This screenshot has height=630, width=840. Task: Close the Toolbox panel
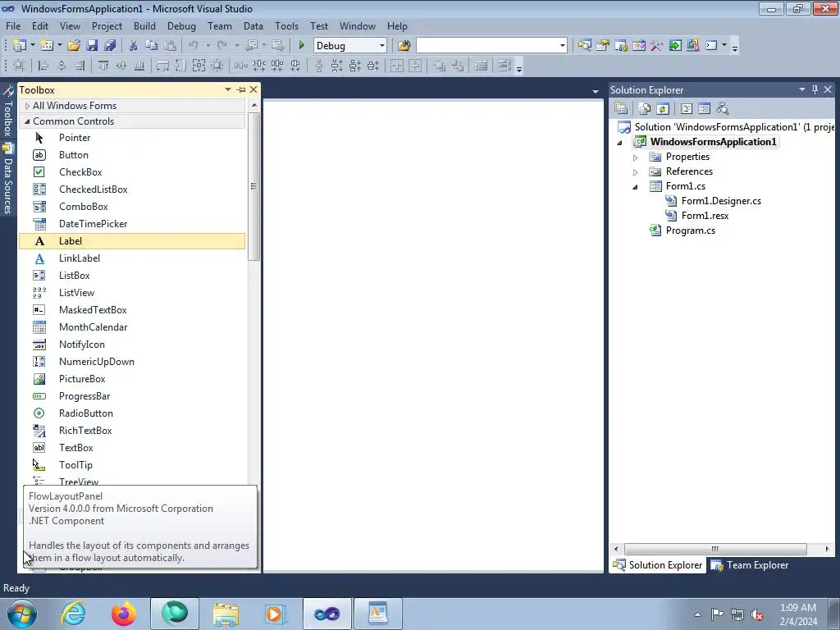(254, 89)
